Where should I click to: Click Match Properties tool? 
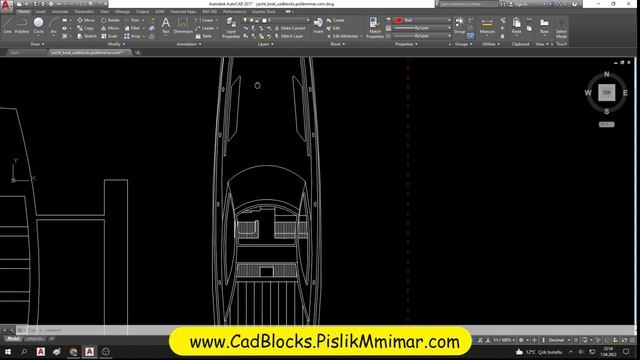click(x=374, y=28)
